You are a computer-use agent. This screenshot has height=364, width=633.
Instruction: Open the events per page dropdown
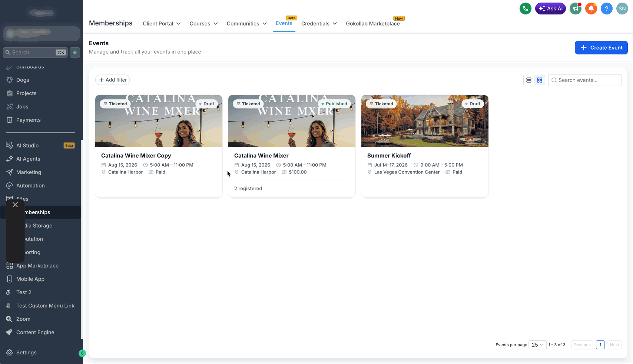(x=537, y=345)
